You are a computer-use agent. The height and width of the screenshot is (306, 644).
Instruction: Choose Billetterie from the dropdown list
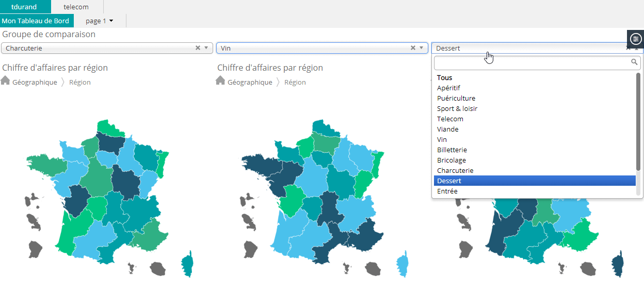(x=535, y=150)
